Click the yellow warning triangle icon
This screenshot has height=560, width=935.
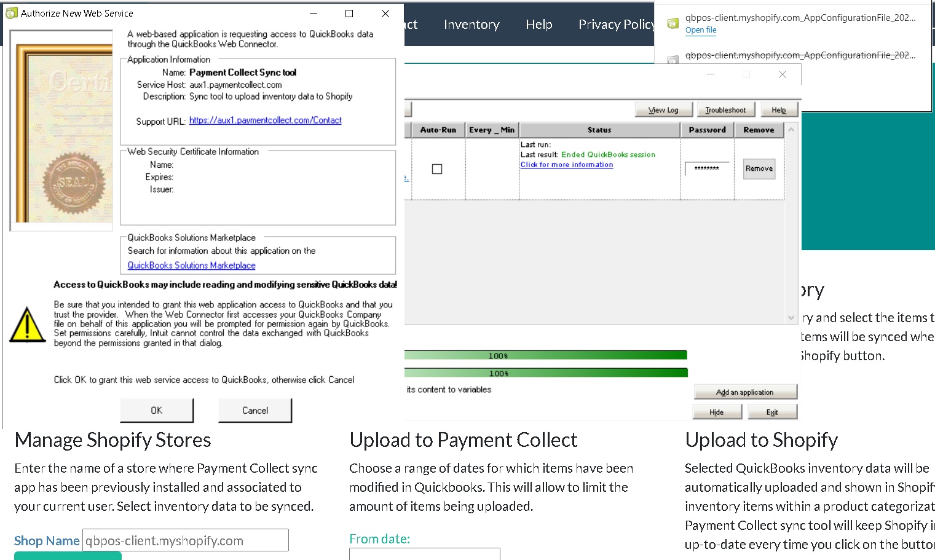[28, 325]
